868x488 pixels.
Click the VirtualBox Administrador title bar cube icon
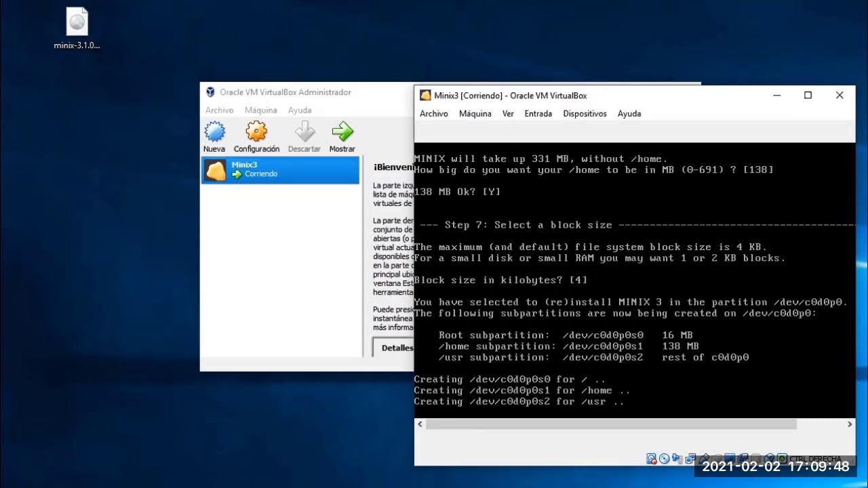point(210,92)
